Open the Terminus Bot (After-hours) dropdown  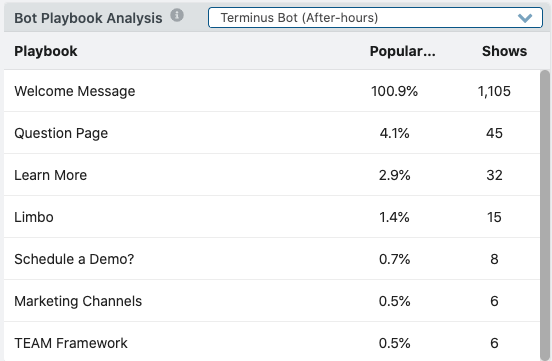click(x=375, y=18)
